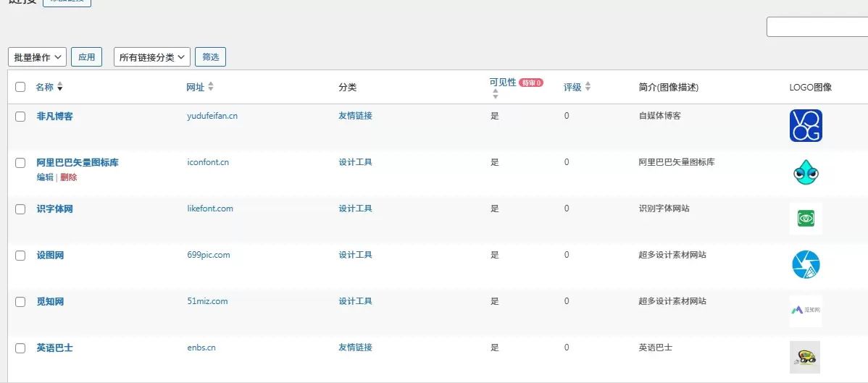Sort by 名称 column arrow
868x383 pixels.
pos(60,87)
